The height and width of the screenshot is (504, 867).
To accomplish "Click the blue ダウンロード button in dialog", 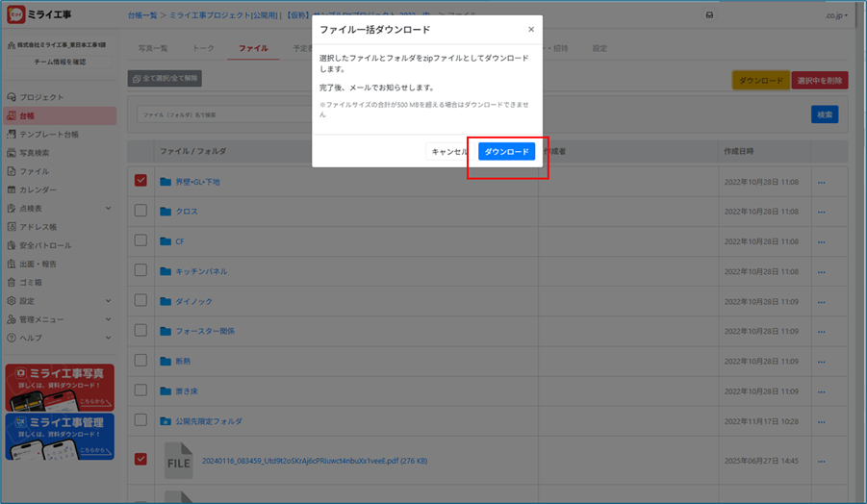I will point(506,152).
